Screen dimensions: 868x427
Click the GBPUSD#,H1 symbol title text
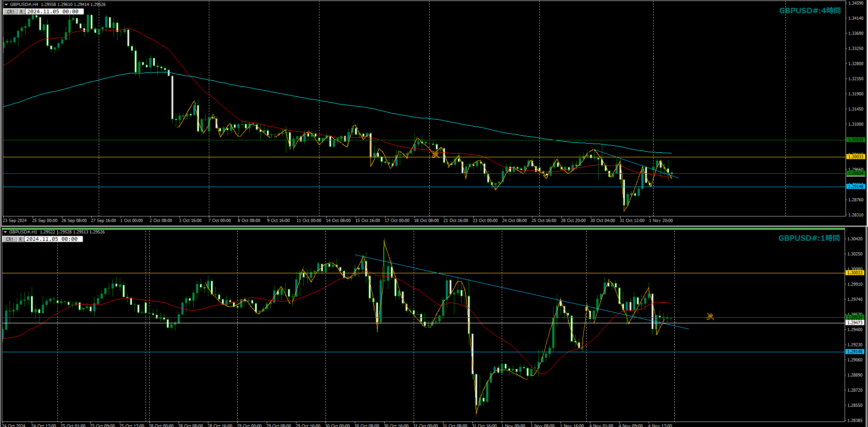click(23, 232)
